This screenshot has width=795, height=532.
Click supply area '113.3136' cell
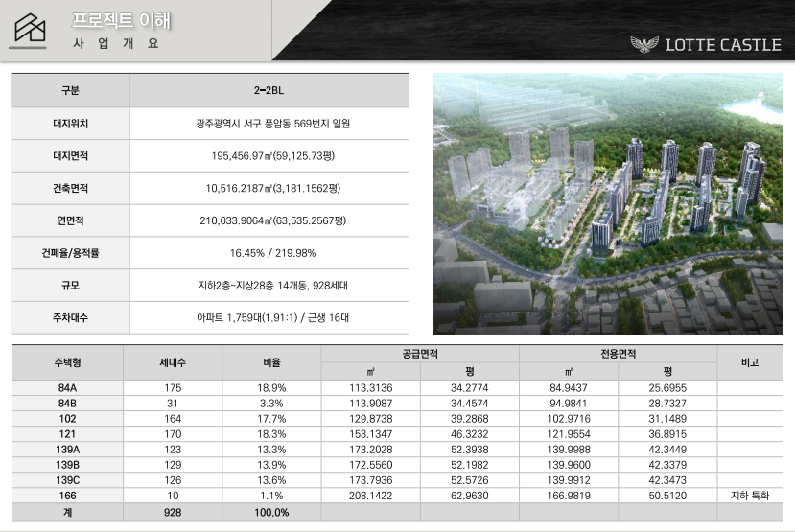click(370, 388)
